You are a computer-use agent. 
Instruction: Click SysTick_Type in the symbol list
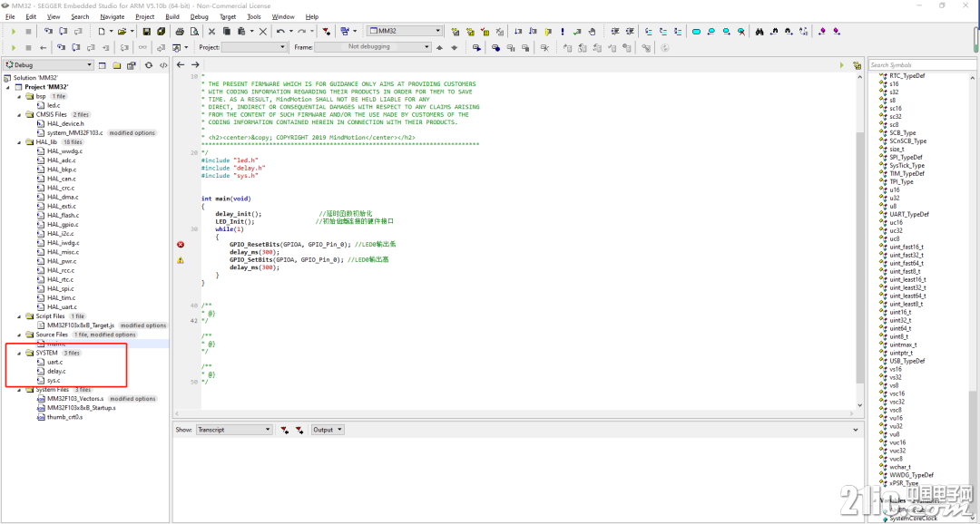pyautogui.click(x=906, y=166)
